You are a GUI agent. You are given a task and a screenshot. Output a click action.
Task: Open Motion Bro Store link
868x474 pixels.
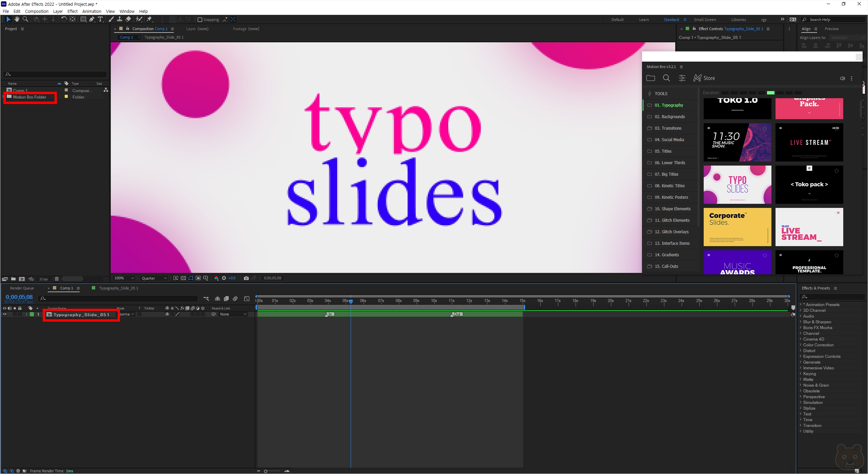pos(704,78)
